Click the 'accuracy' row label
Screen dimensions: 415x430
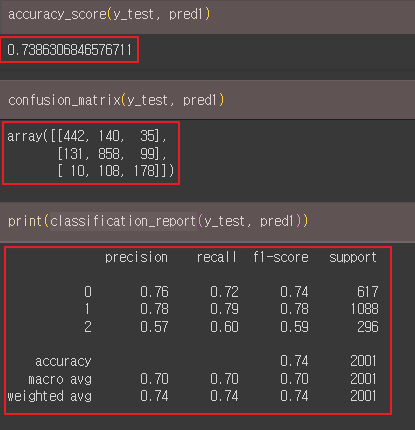(x=63, y=362)
